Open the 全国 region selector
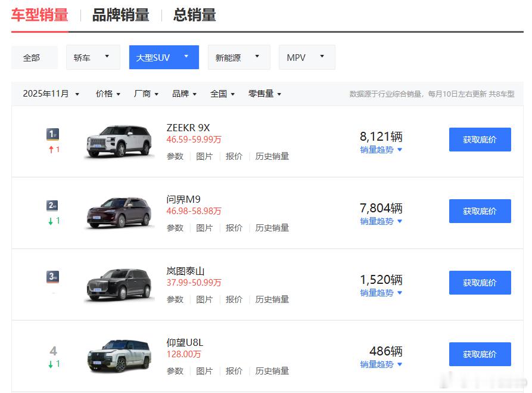Viewport: 532px width, 393px height. coord(222,94)
